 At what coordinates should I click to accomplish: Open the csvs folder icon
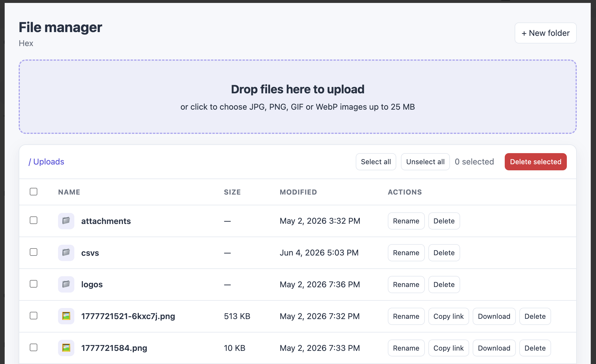pos(66,253)
